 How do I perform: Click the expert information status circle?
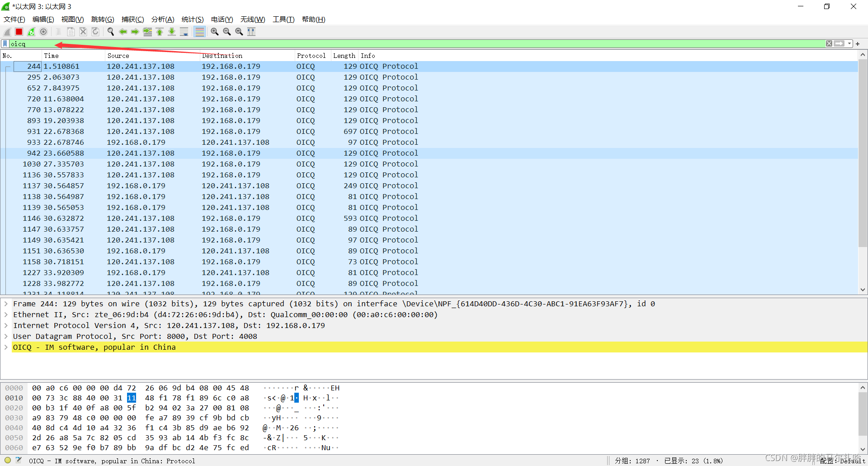[x=8, y=461]
